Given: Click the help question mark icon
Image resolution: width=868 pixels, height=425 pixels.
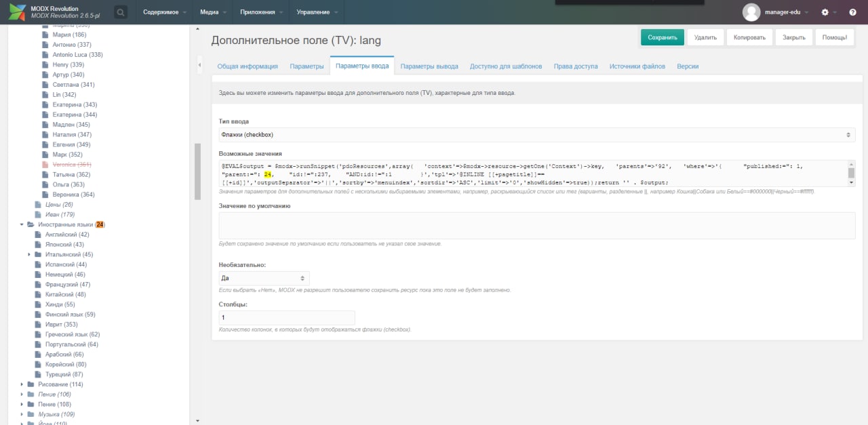Looking at the screenshot, I should (852, 12).
